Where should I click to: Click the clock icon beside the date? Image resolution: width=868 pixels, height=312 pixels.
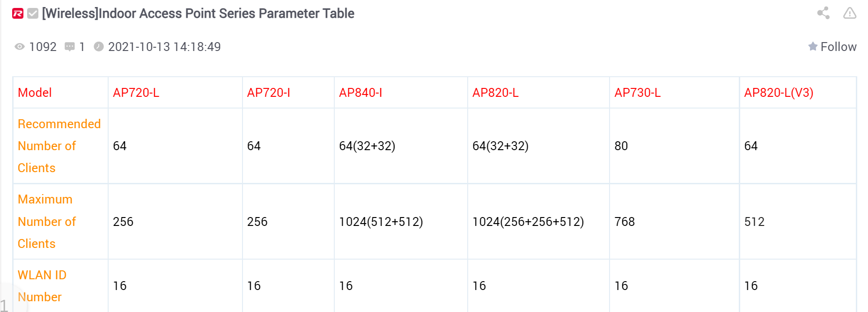[98, 47]
